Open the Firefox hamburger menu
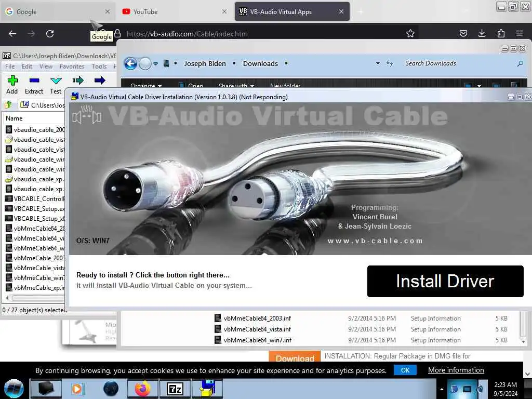Image resolution: width=532 pixels, height=399 pixels. click(519, 33)
